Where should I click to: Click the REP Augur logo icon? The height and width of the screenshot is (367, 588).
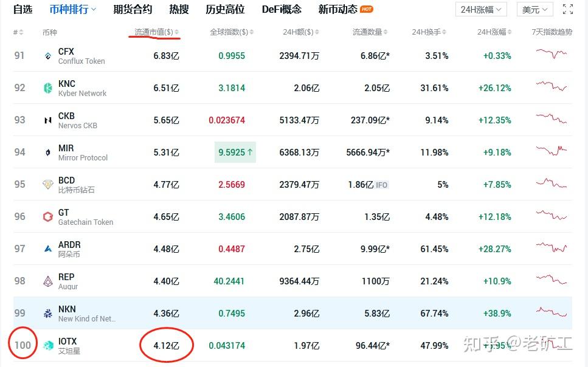coord(48,281)
